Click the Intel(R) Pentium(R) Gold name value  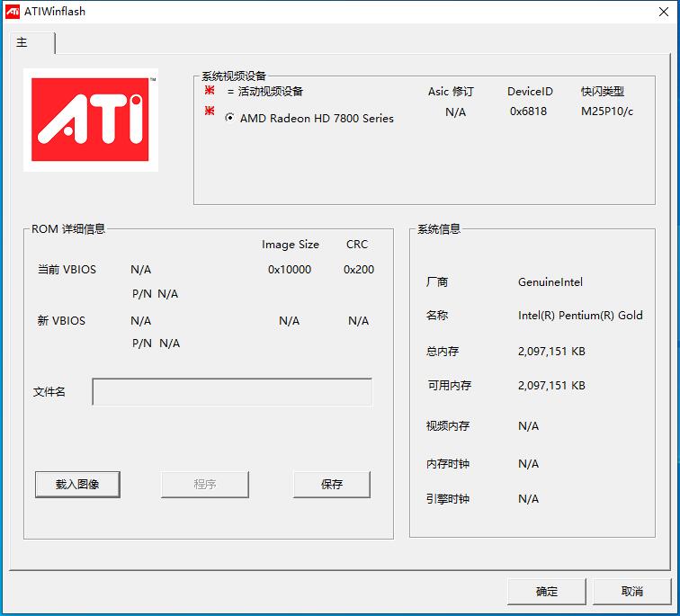coord(580,316)
